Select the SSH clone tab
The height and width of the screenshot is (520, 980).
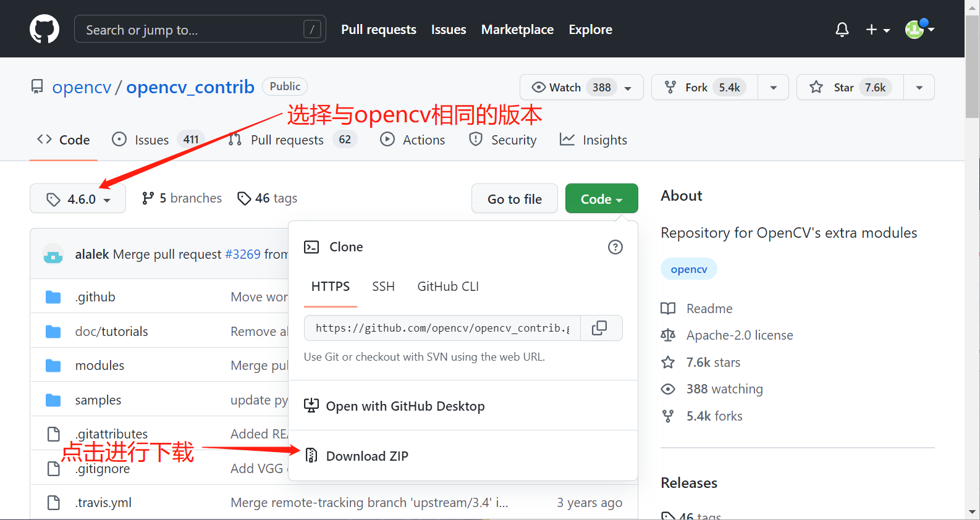[x=383, y=287]
